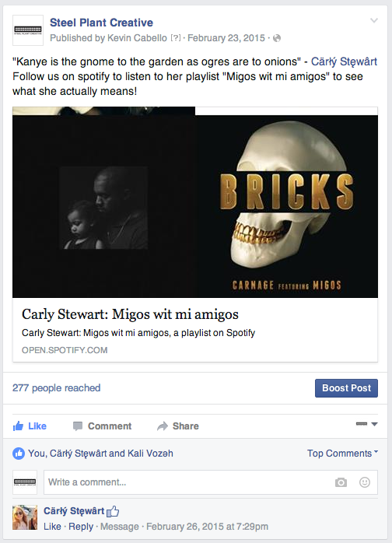Screen dimensions: 392x543
Task: Open the tagged Cärlý Stęwârt profile link
Action: (x=344, y=61)
